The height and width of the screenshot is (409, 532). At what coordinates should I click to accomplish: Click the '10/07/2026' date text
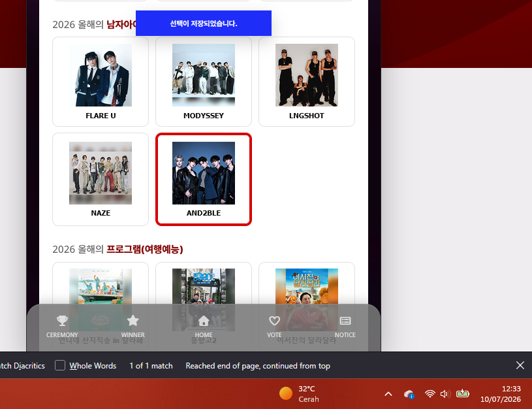[501, 399]
